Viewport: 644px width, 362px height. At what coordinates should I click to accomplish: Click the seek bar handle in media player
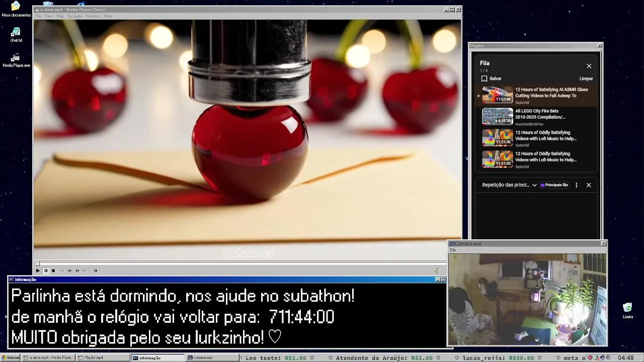click(x=37, y=263)
